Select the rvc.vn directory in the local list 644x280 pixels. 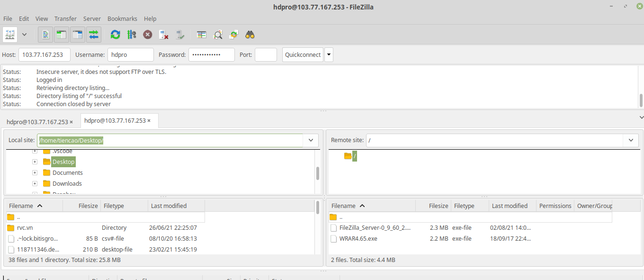tap(106, 228)
